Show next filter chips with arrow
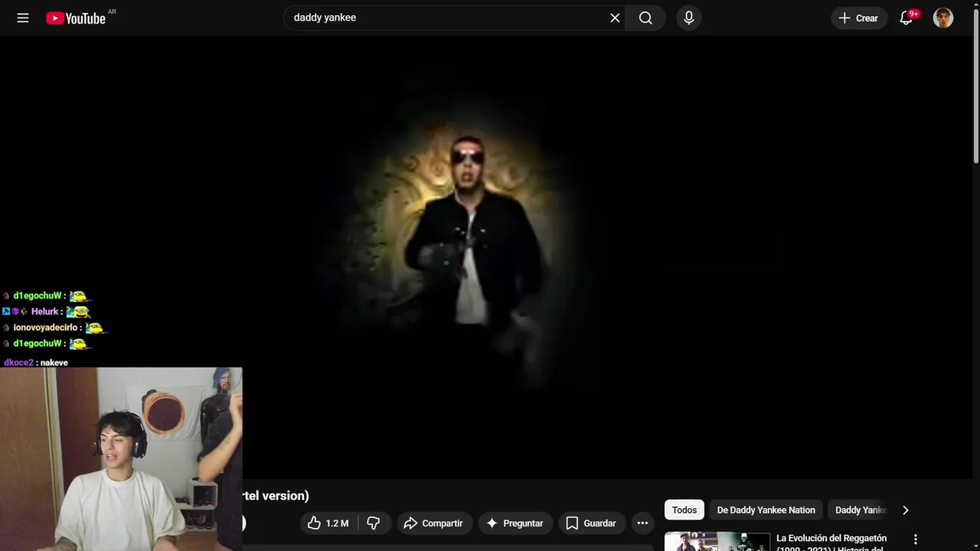Screen dimensions: 980x551 [x=906, y=510]
